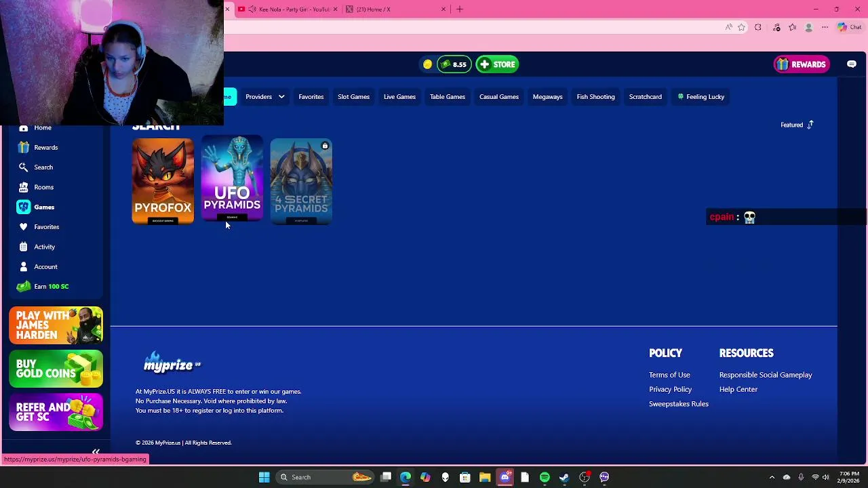This screenshot has height=488, width=868.
Task: Mute the YouTube tab speaker icon
Action: [x=252, y=9]
